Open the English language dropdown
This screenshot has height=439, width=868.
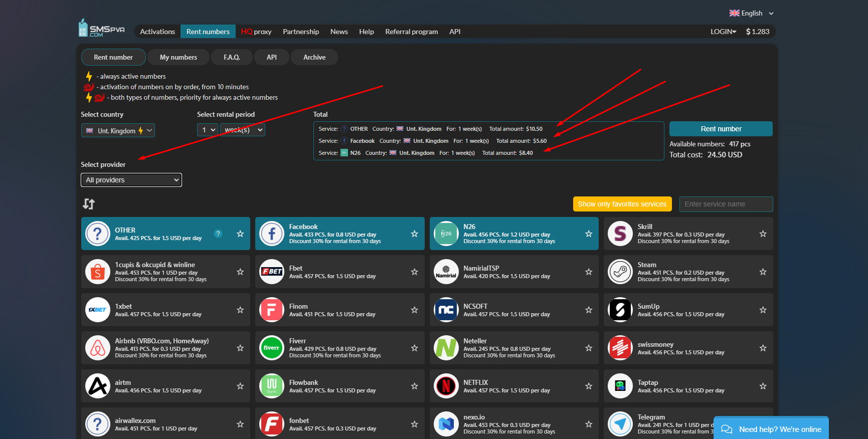pyautogui.click(x=751, y=13)
